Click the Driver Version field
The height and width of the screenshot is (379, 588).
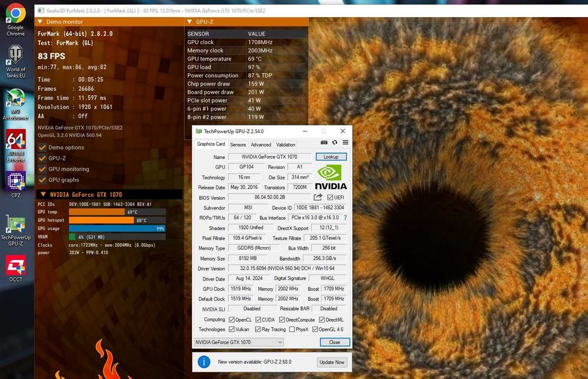(x=287, y=268)
